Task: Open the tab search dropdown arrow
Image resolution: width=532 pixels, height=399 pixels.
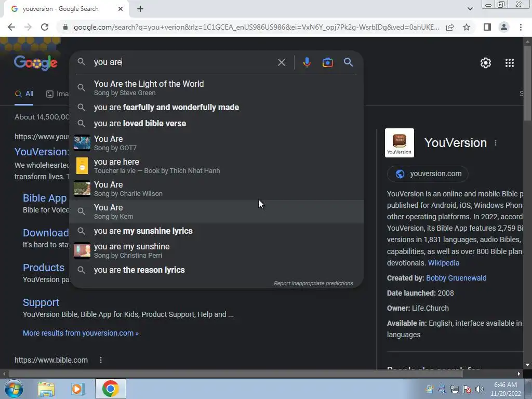Action: tap(470, 9)
